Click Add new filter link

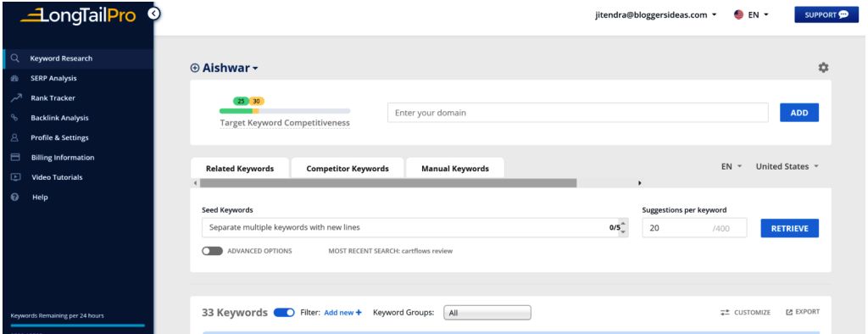pos(342,313)
